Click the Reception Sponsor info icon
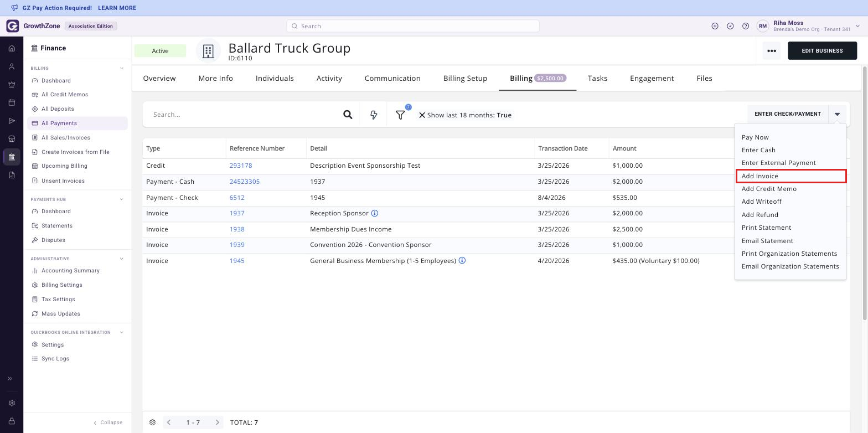This screenshot has height=433, width=868. (374, 213)
